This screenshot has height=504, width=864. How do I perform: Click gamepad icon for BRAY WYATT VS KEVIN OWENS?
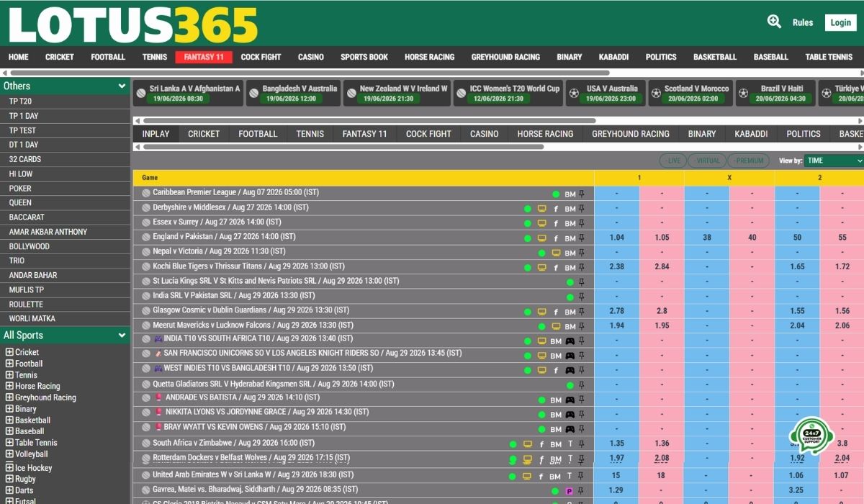[570, 429]
